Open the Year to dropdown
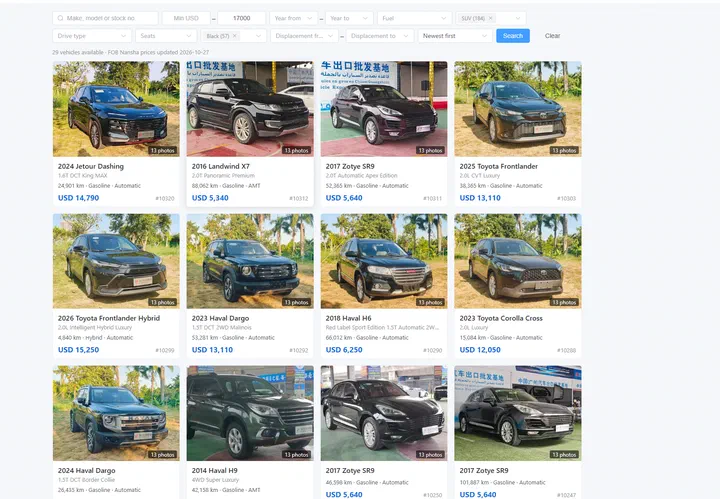 coord(349,18)
